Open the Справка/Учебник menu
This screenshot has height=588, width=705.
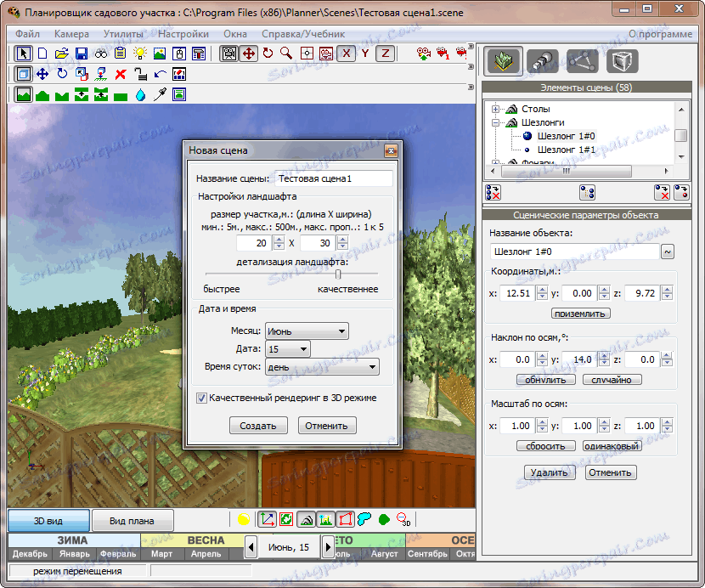click(303, 34)
